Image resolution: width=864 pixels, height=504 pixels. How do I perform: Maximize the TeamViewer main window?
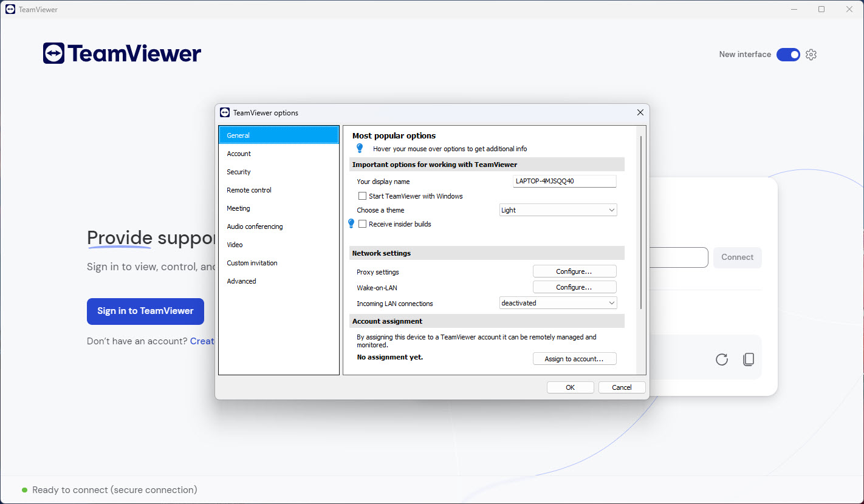(821, 9)
